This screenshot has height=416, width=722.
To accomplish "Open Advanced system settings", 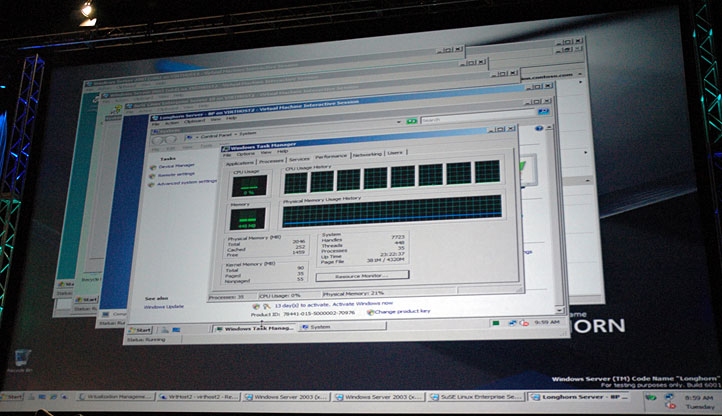I will pyautogui.click(x=187, y=182).
